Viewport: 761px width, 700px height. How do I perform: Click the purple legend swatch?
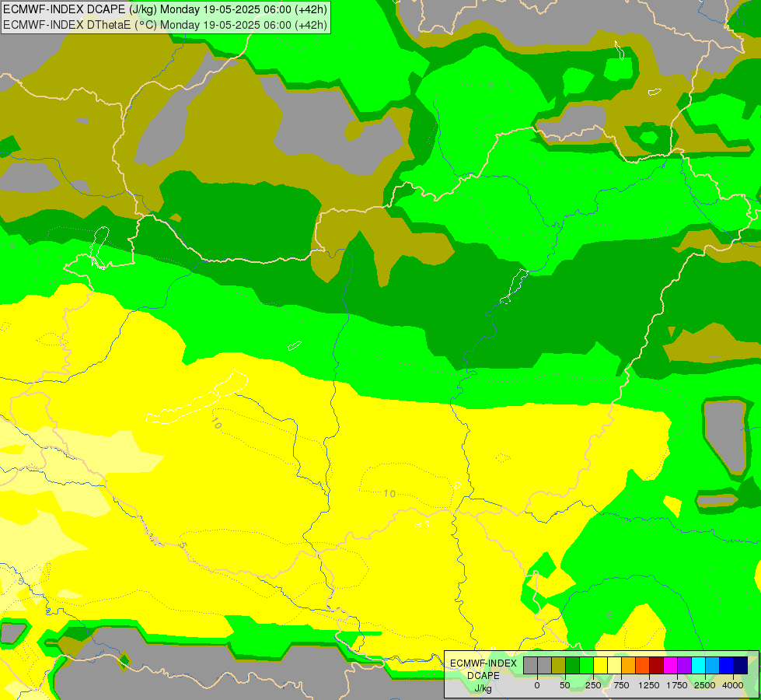(x=685, y=666)
